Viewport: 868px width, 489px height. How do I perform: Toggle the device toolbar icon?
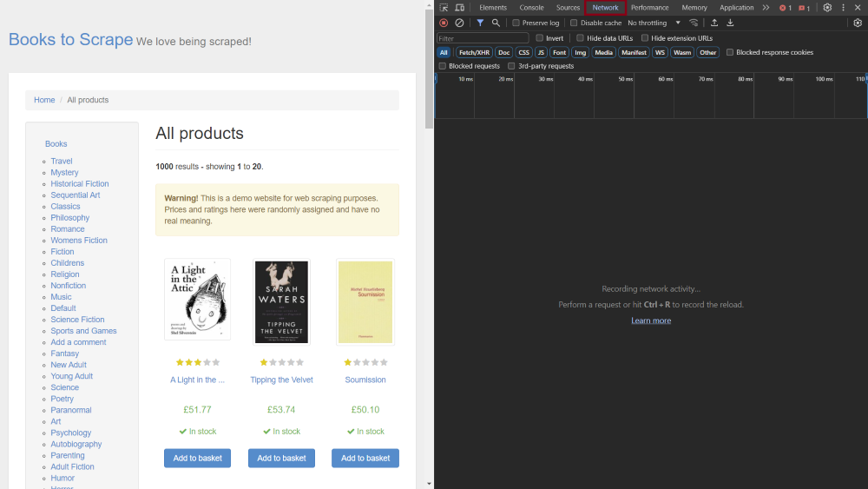tap(459, 8)
